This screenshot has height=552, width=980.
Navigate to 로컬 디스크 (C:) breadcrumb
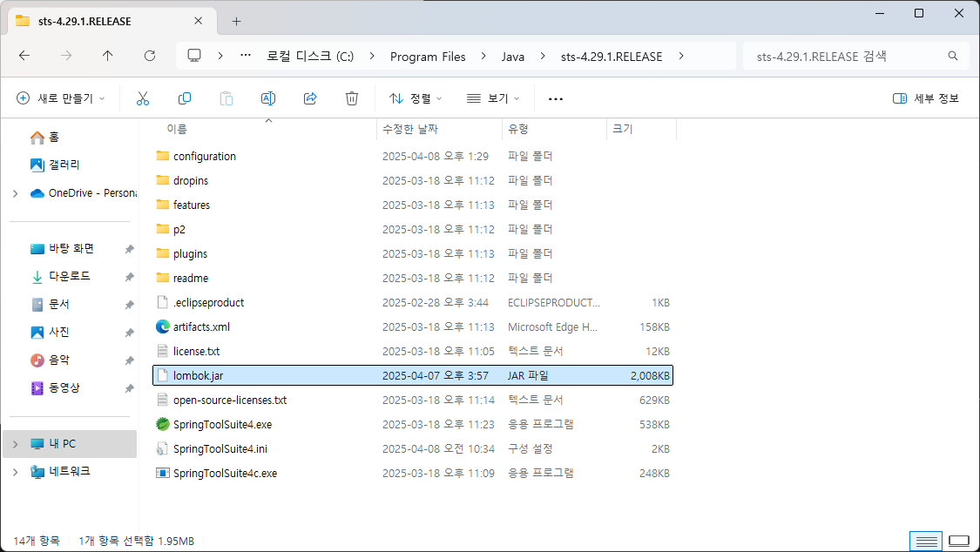[310, 57]
